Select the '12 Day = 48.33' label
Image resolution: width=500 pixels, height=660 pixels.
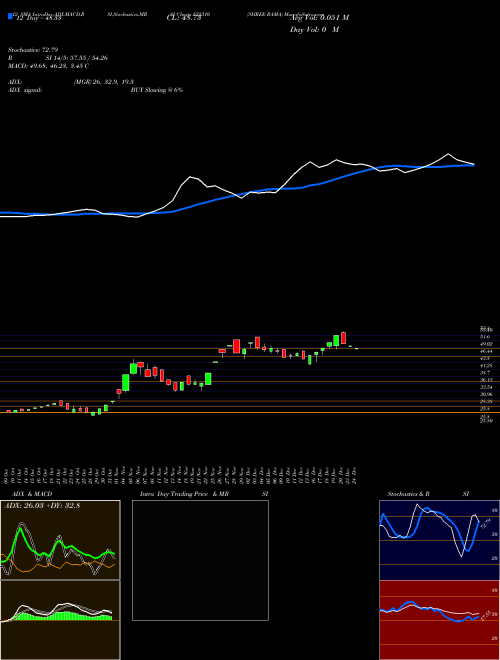pos(37,18)
